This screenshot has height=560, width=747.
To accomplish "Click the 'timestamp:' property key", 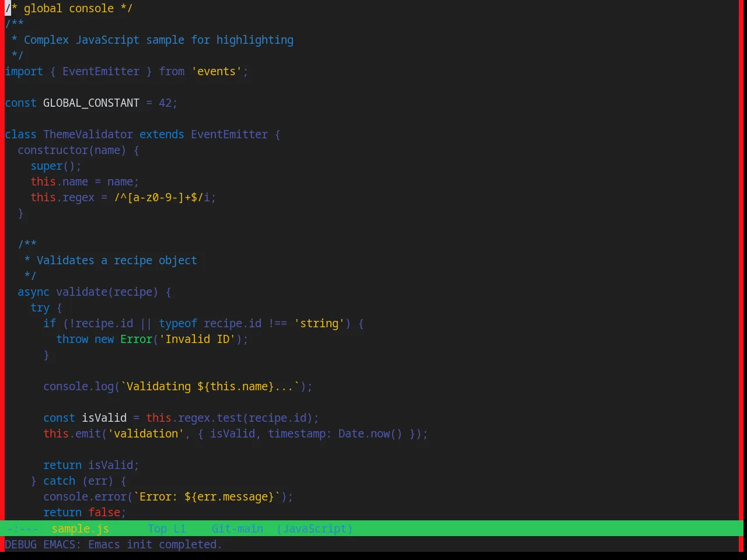I will tap(300, 433).
